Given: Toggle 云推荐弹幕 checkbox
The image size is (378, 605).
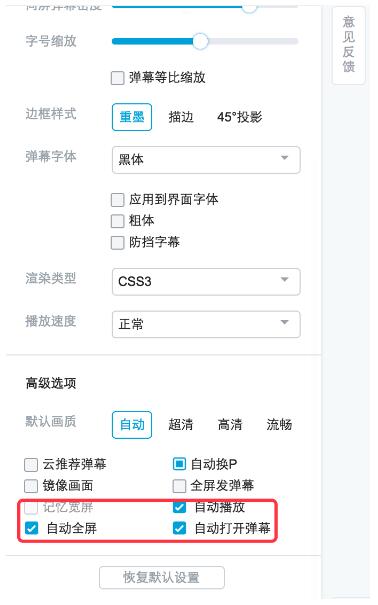Looking at the screenshot, I should 31,464.
